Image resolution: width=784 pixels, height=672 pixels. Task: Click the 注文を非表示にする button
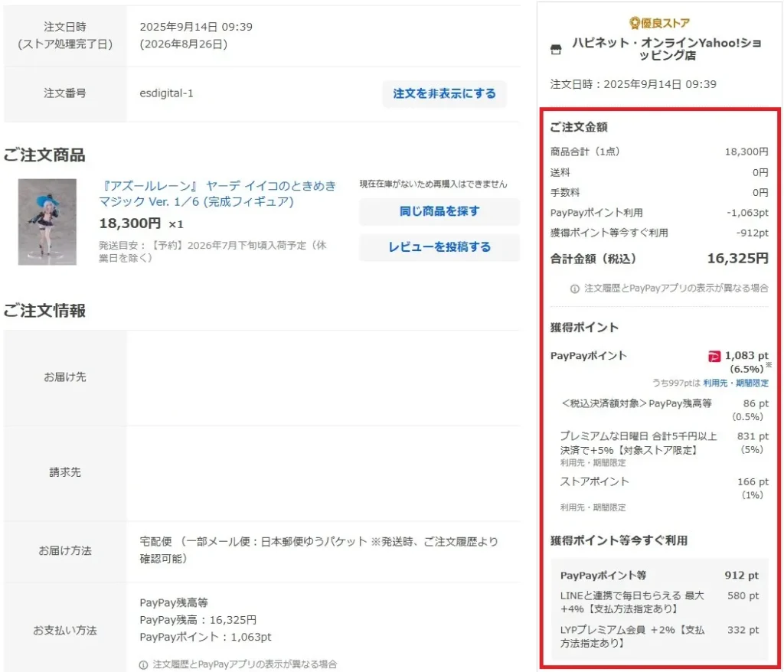pos(444,93)
